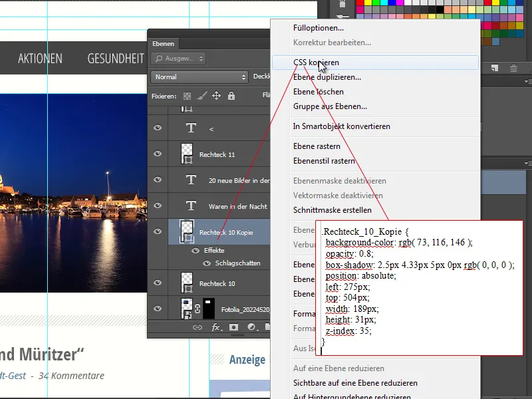Open the layer filter type dropdown 'Ausgew...'
Image resolution: width=532 pixels, height=399 pixels.
178,59
